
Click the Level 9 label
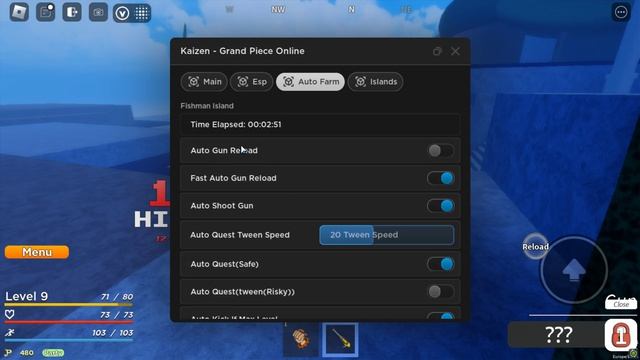tap(27, 296)
